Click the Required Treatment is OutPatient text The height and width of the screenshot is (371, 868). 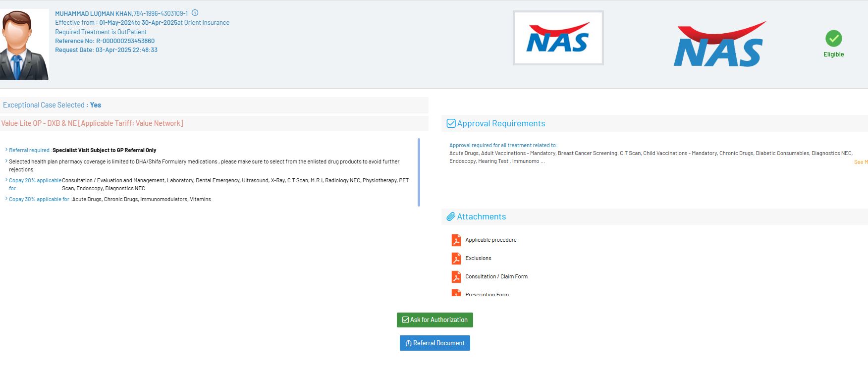[101, 32]
